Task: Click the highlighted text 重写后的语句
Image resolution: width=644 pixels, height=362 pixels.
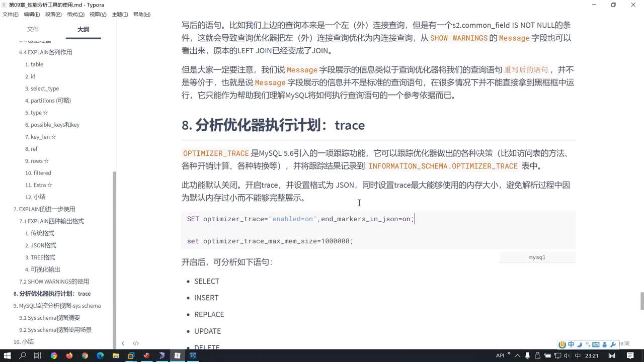Action: 526,70
